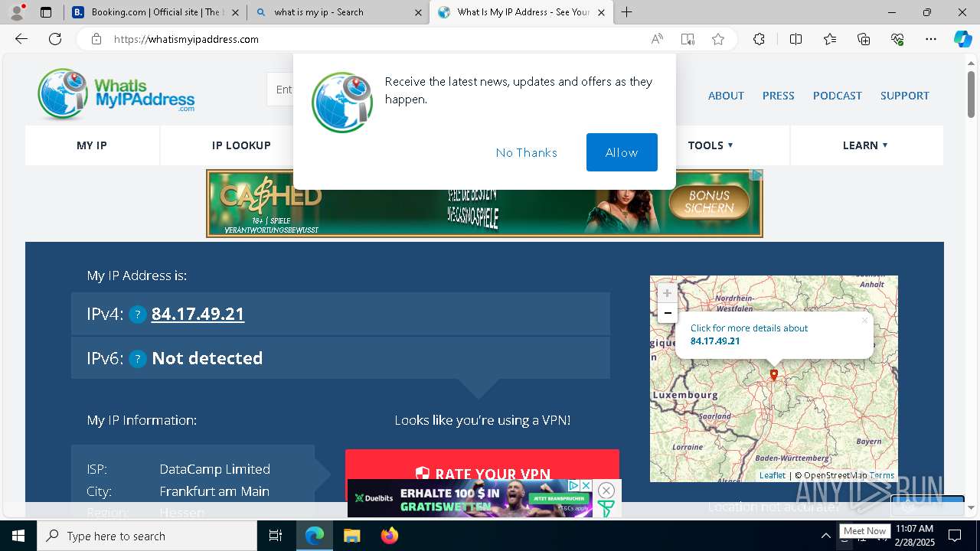Go back with the browser back arrow
Screen dimensions: 980x551
tap(21, 39)
